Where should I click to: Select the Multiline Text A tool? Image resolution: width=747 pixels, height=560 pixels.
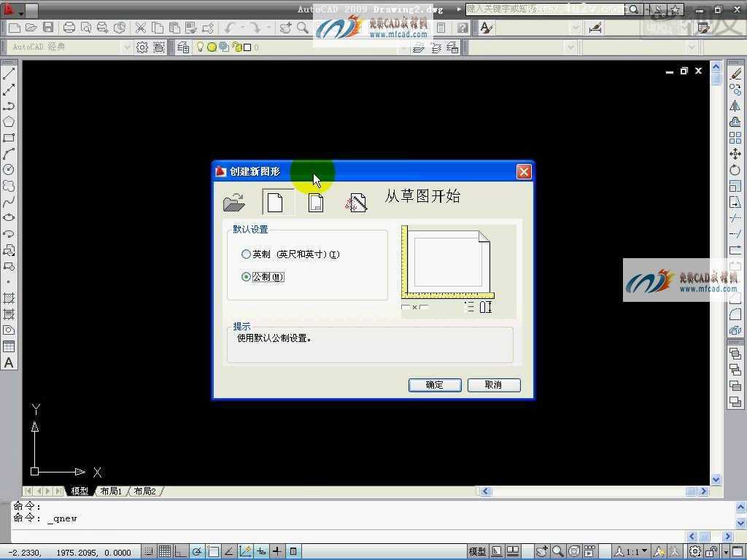coord(9,363)
